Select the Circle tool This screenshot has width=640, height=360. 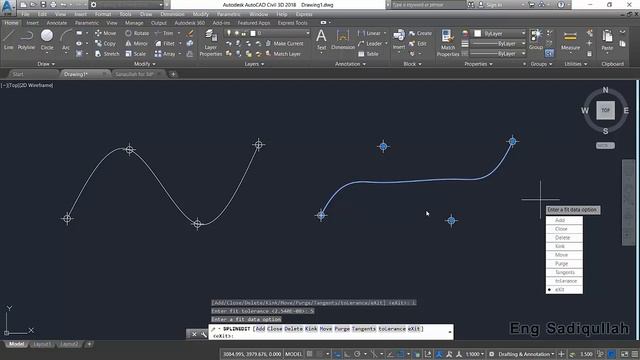tap(47, 40)
